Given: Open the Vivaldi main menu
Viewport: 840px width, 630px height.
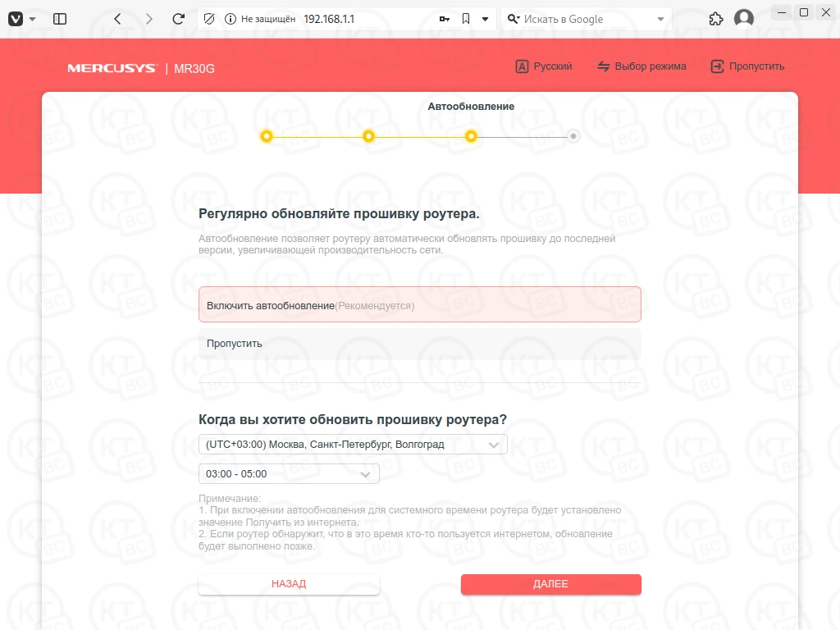Looking at the screenshot, I should pyautogui.click(x=16, y=19).
